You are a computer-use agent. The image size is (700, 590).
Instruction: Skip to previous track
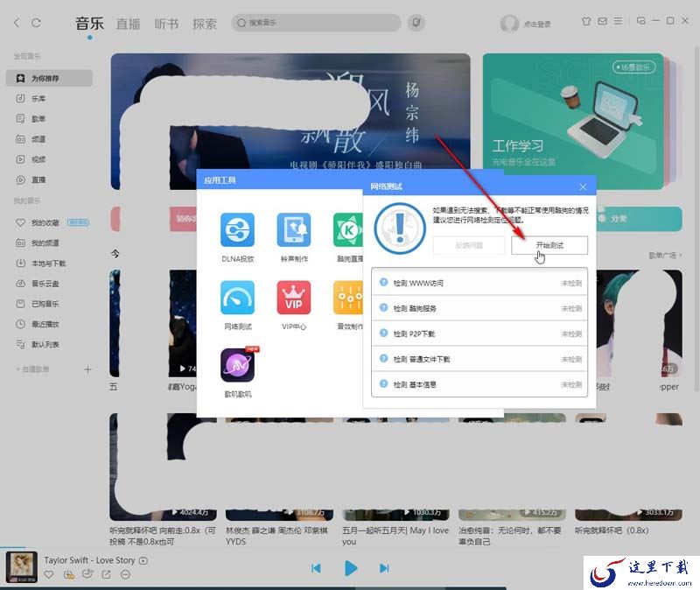click(316, 568)
